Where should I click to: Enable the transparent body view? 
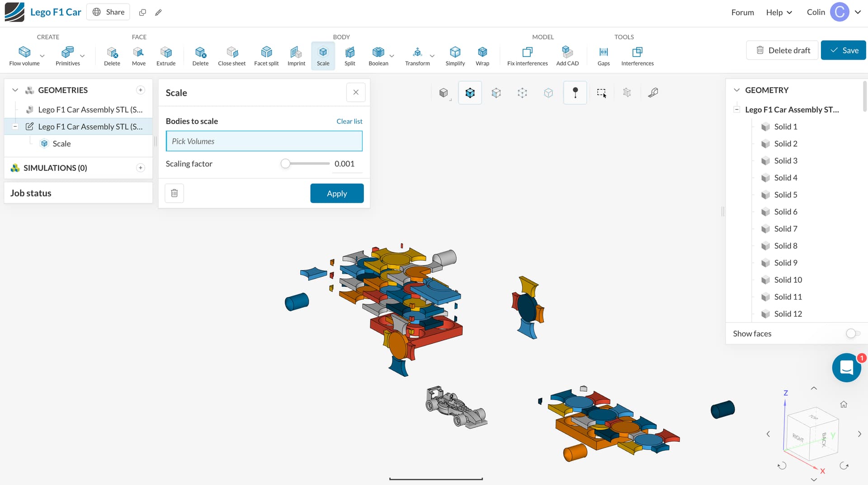pos(548,93)
